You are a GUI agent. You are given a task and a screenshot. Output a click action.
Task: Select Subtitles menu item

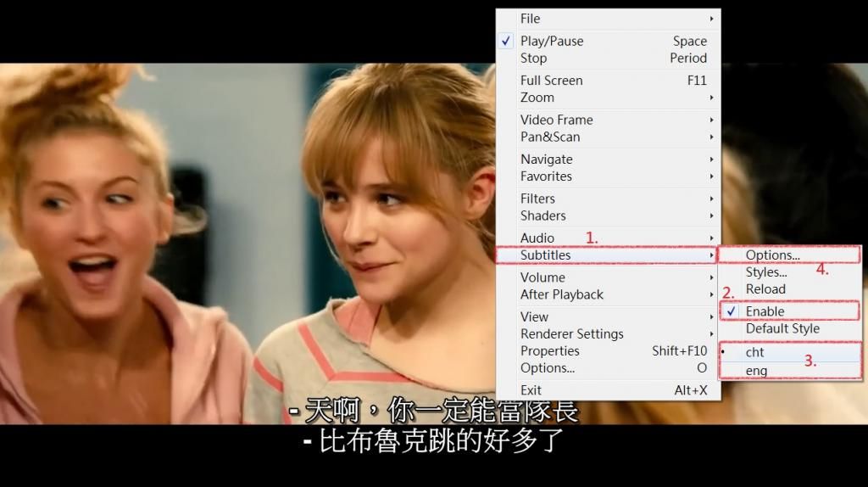click(x=608, y=255)
